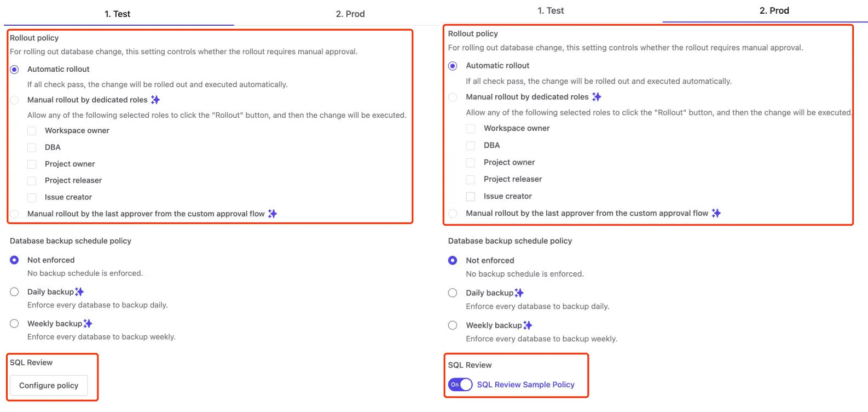Screen dimensions: 868x412
Task: Click sparkle icon beside Weekly backup in Prod panel
Action: pyautogui.click(x=528, y=325)
